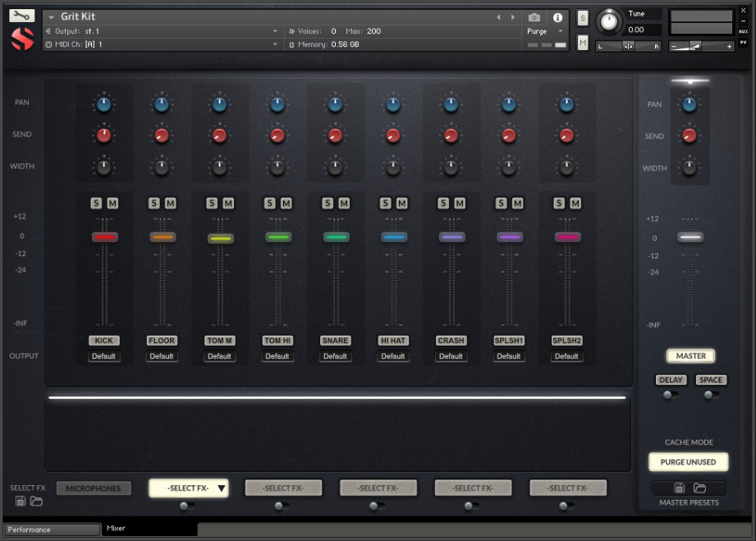The height and width of the screenshot is (541, 756).
Task: Switch to the Mixer tab
Action: click(x=150, y=529)
